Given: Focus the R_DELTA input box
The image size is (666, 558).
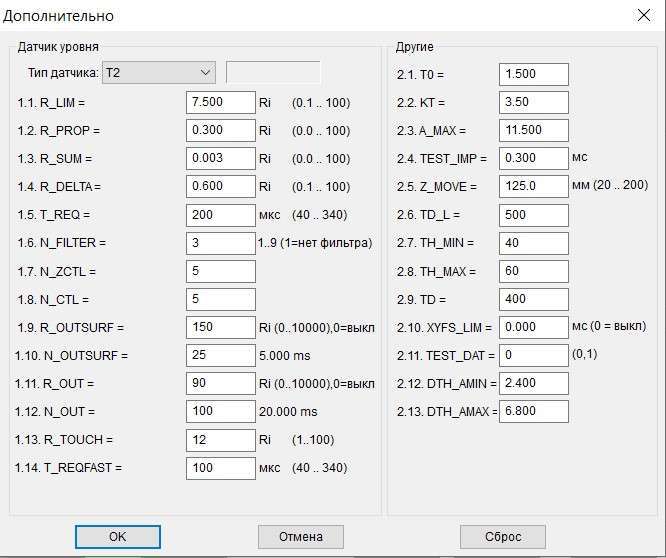Looking at the screenshot, I should [220, 186].
